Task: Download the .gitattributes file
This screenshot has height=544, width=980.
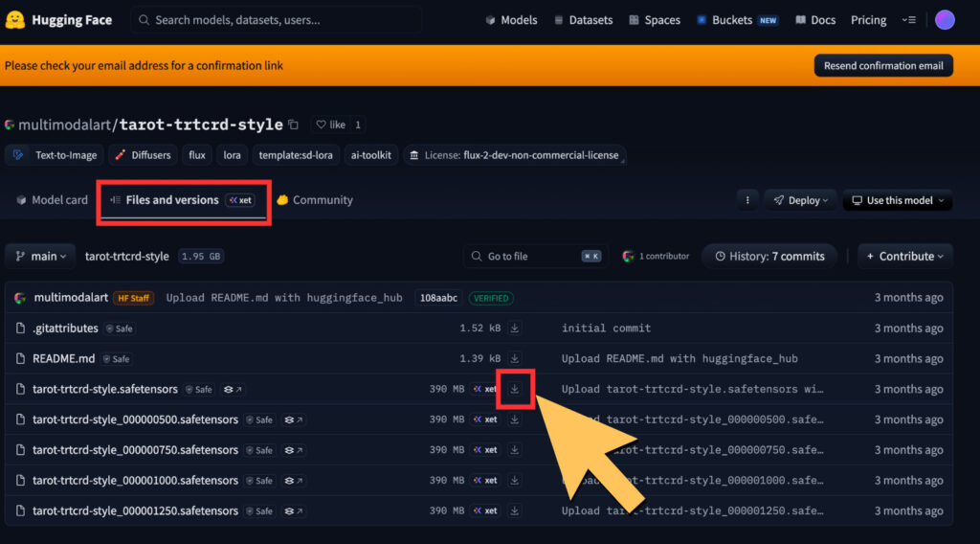Action: click(515, 328)
